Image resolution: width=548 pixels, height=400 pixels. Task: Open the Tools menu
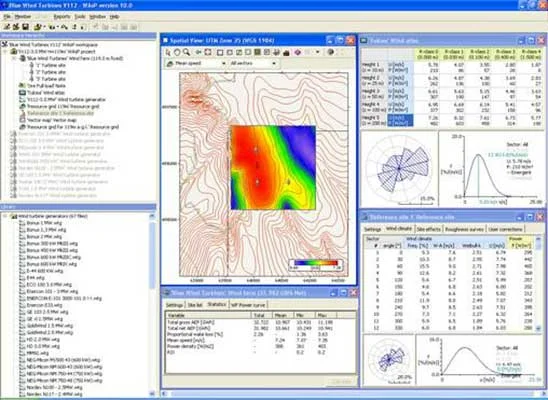80,16
